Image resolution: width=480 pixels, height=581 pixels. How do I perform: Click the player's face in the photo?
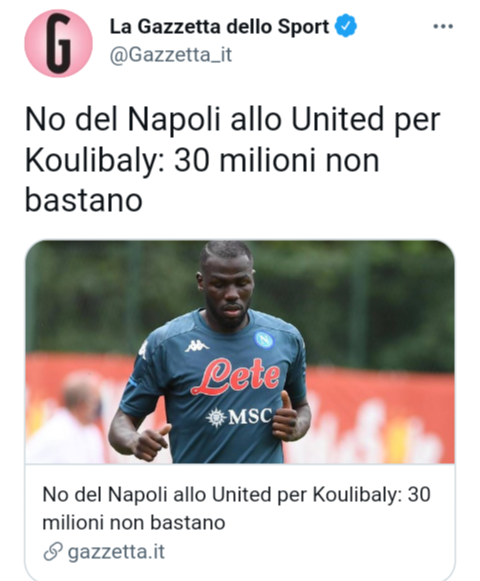click(226, 291)
